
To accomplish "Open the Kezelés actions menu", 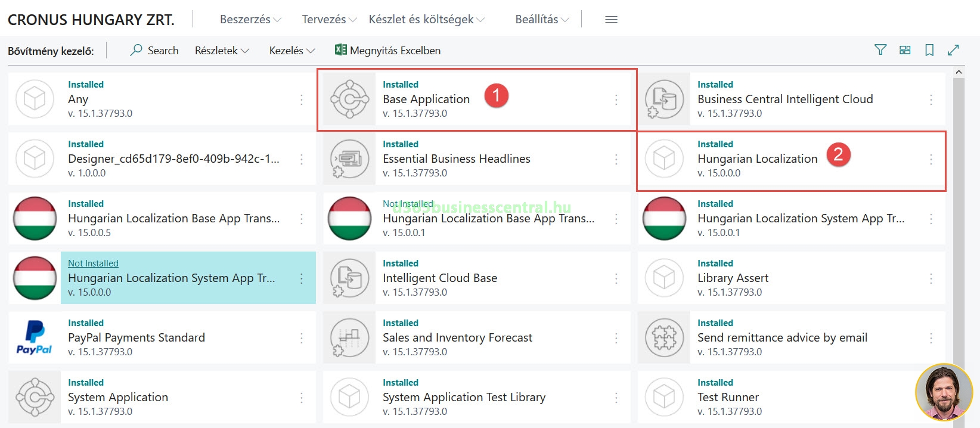I will 291,51.
